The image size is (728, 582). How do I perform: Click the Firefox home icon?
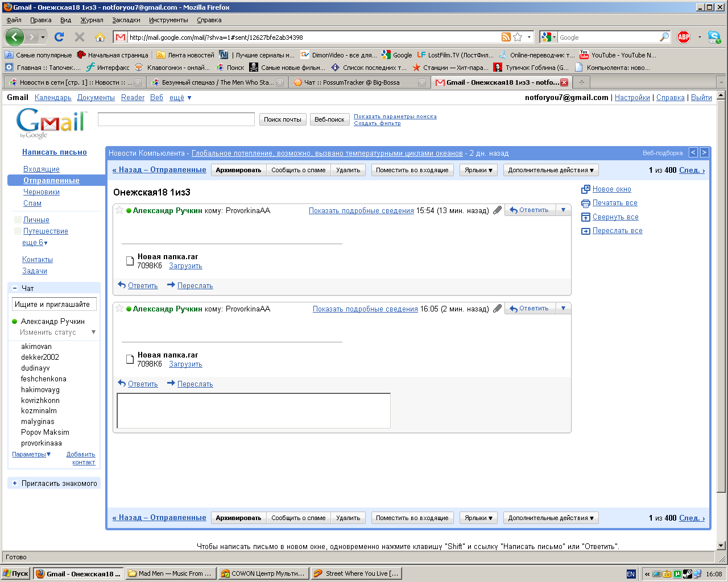tap(100, 37)
